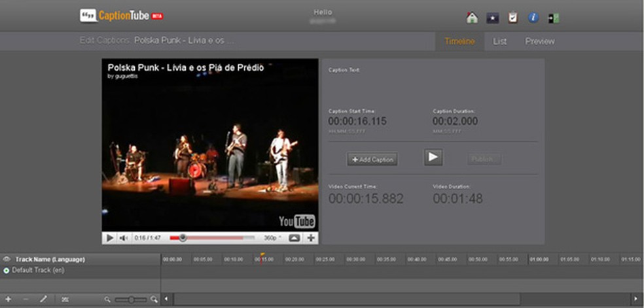Open the blue info icon
This screenshot has width=644, height=308.
[533, 18]
